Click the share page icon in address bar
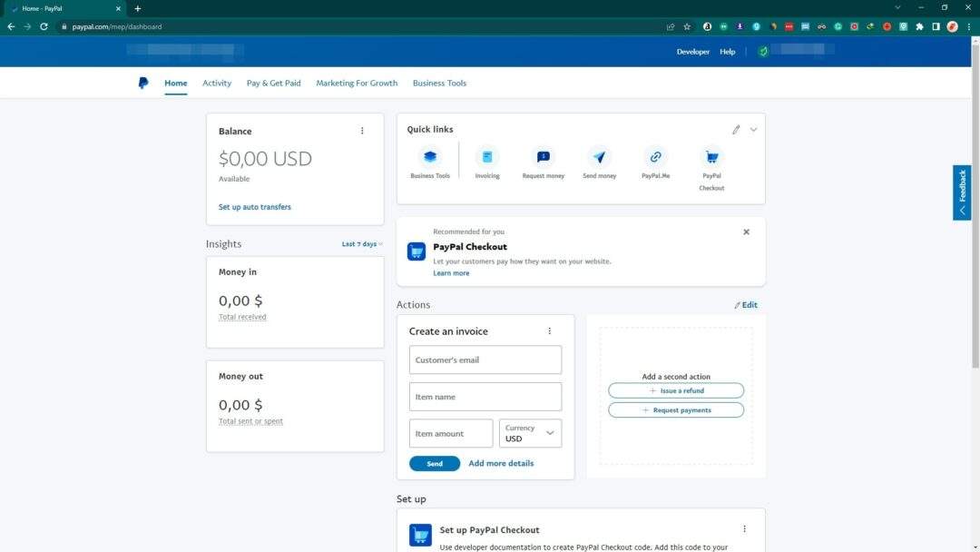 pyautogui.click(x=671, y=27)
